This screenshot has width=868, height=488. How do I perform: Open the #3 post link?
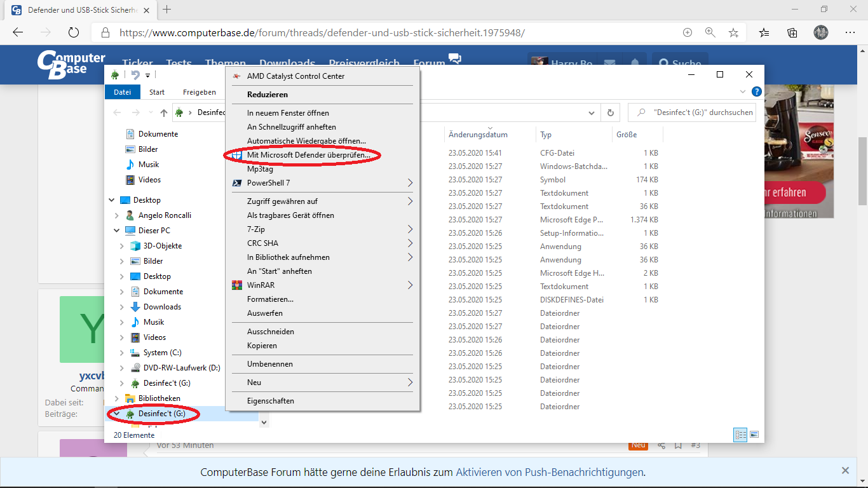pos(695,445)
